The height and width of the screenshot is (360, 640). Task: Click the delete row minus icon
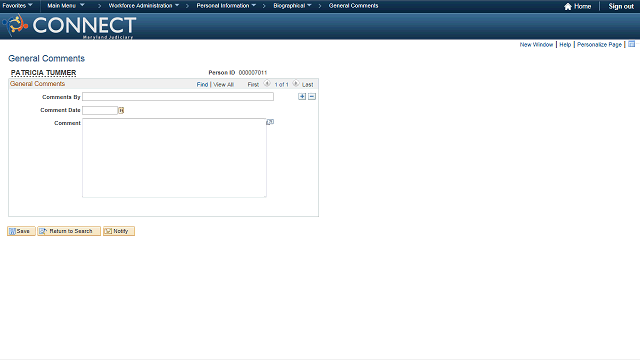pos(312,96)
